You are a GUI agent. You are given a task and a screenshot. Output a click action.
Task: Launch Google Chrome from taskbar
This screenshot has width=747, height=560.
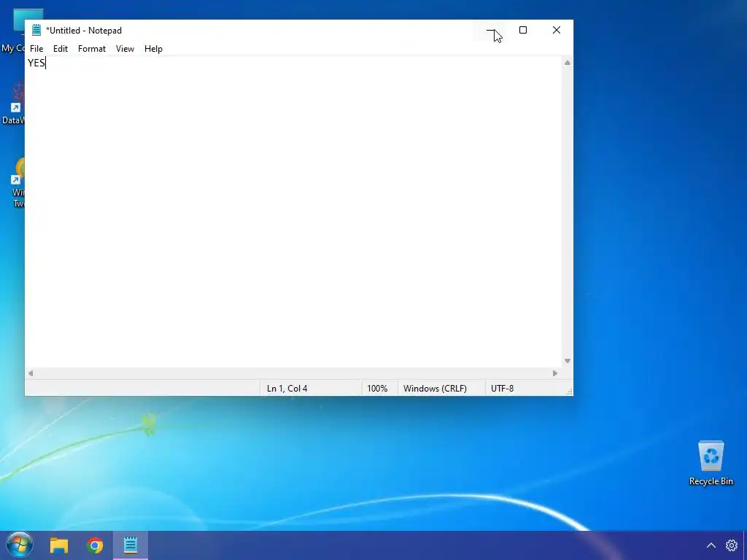(x=95, y=545)
